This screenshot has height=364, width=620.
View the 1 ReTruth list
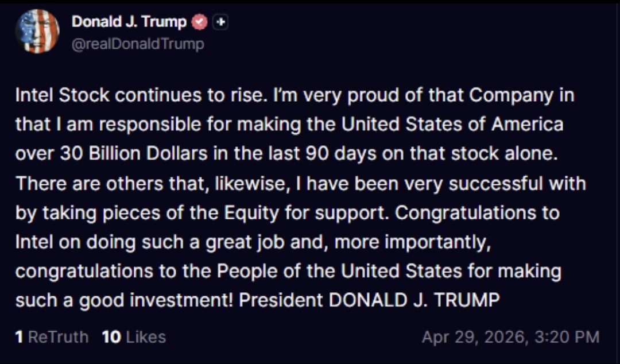click(x=52, y=337)
